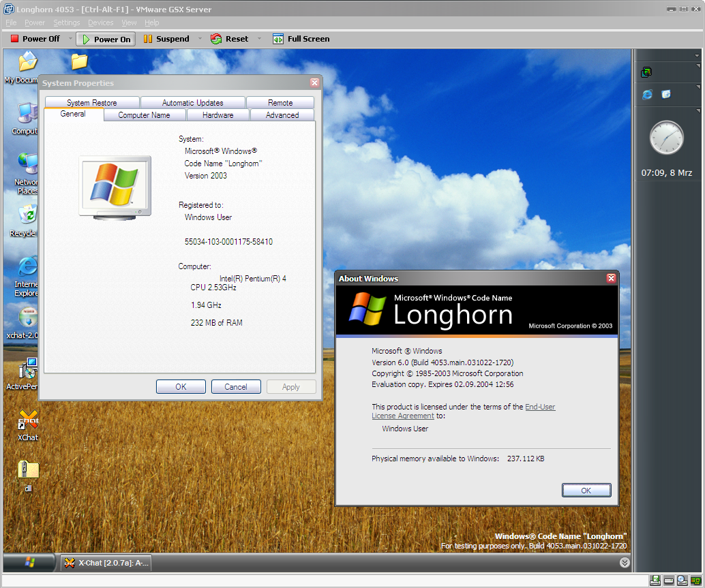This screenshot has height=588, width=705.
Task: Launch Internet Explorer from the sidebar
Action: pos(647,95)
